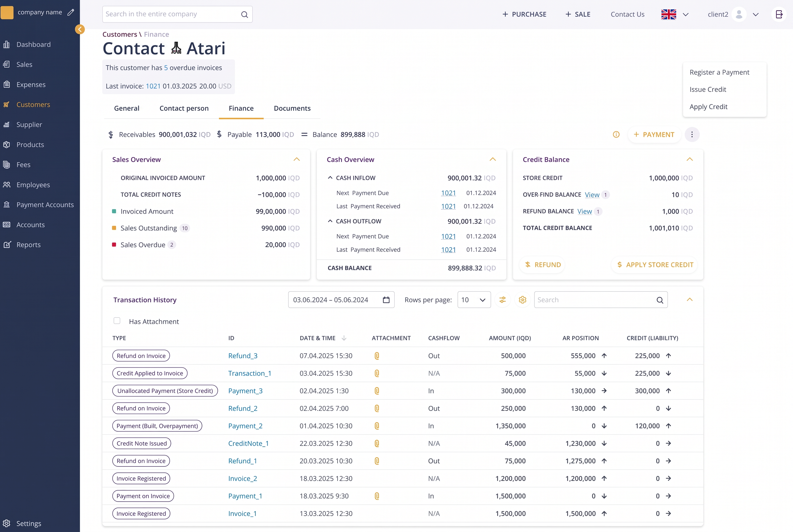Open Products in the sidebar
This screenshot has width=793, height=532.
[x=30, y=145]
